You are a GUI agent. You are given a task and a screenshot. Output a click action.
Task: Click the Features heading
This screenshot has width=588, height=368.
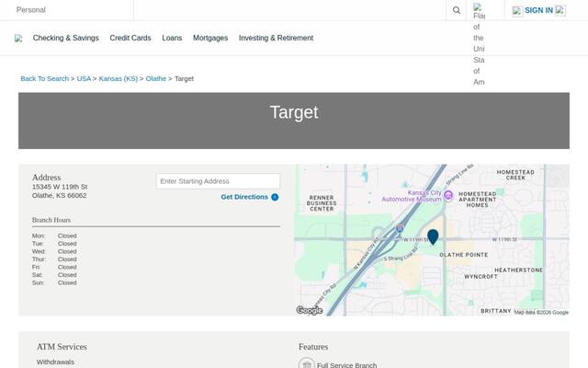pos(313,347)
